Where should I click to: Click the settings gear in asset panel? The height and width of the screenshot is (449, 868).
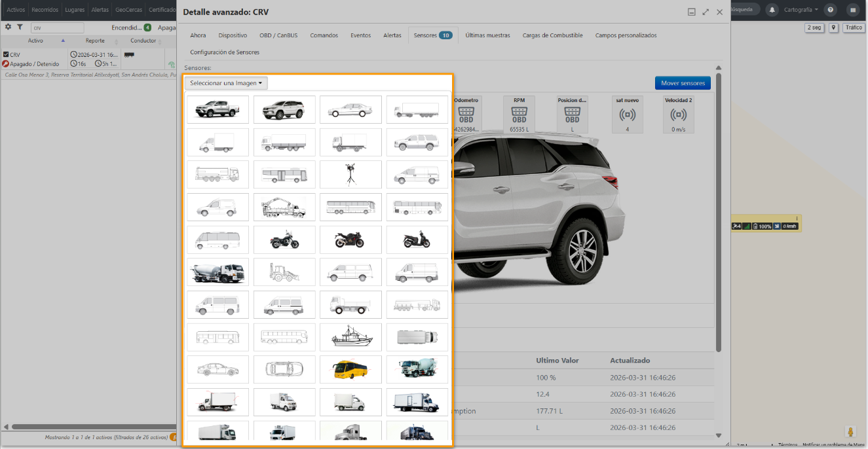tap(9, 27)
